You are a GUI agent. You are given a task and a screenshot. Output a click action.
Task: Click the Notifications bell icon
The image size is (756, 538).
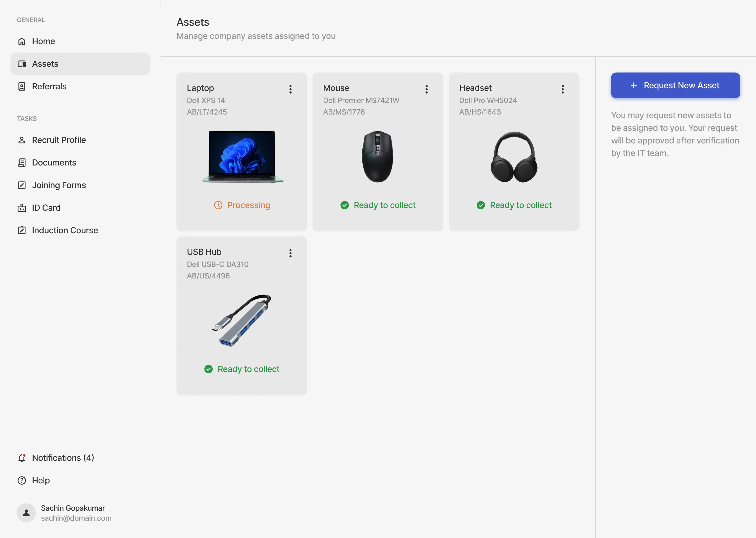[x=22, y=458]
